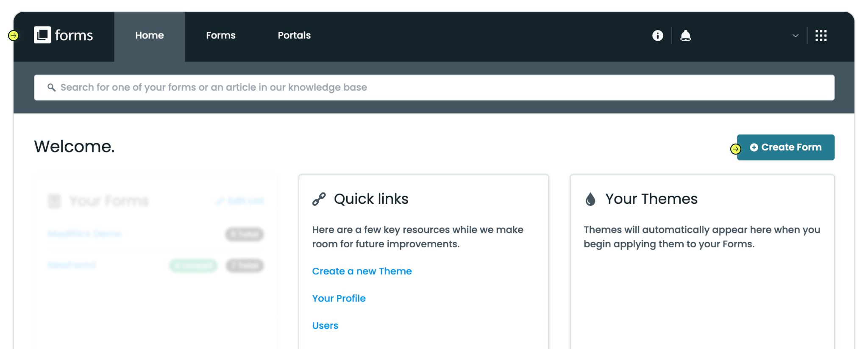Click the Your Themes droplet icon
This screenshot has height=349, width=868.
[590, 199]
